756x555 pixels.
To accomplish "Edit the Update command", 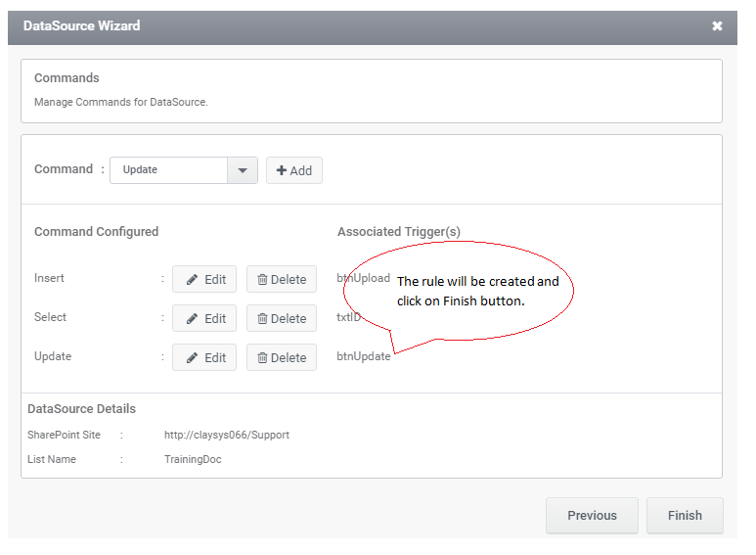I will (204, 357).
